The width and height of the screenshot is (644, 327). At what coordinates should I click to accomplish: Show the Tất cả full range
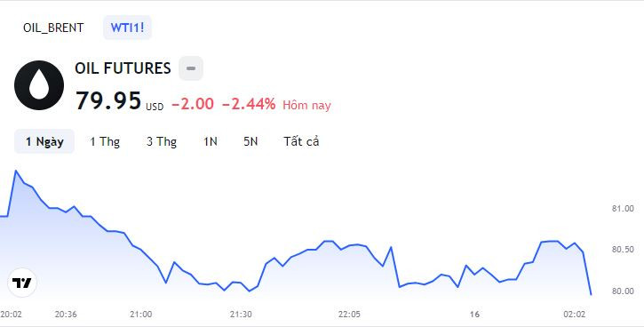pyautogui.click(x=301, y=141)
